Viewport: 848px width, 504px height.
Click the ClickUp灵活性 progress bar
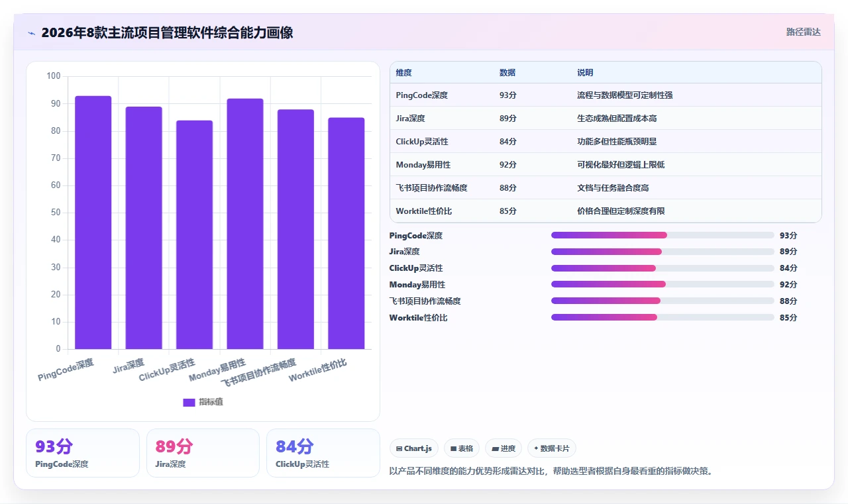tap(662, 268)
